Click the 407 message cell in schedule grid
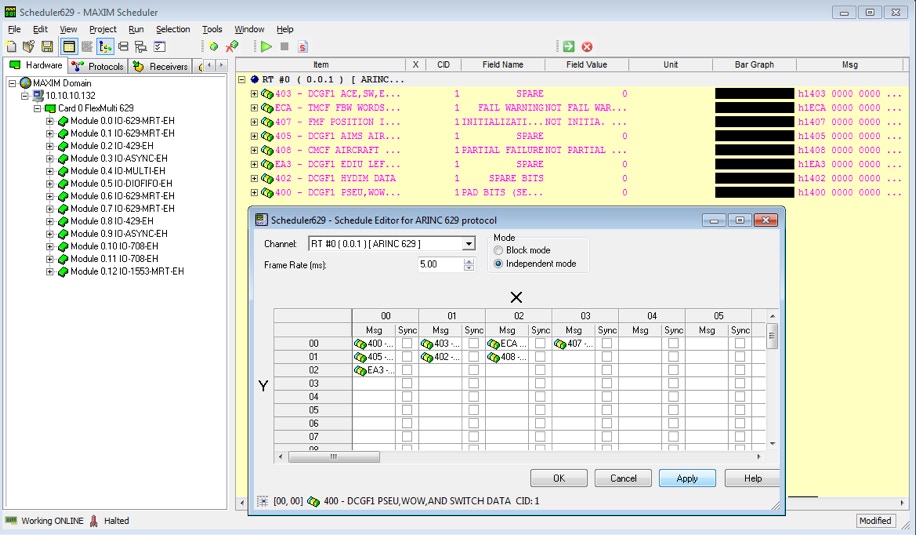916x535 pixels. 574,343
